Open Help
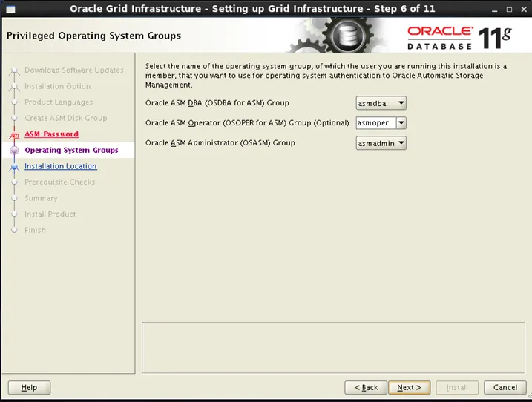Viewport: 532px width, 402px height. tap(29, 387)
